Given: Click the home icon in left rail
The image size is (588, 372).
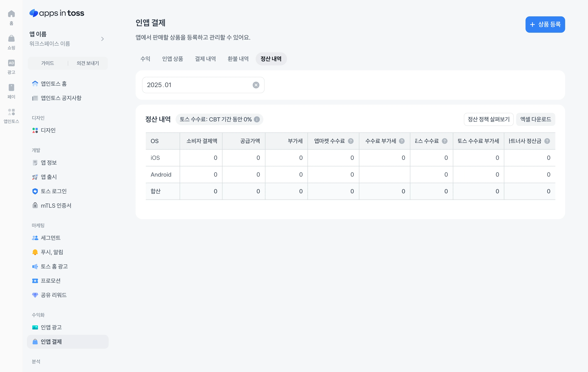Looking at the screenshot, I should click(x=11, y=14).
